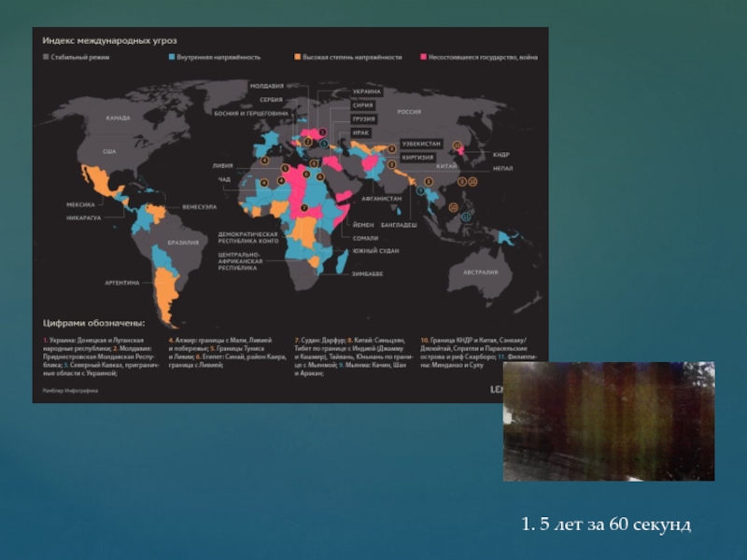Click the heading 'Цифрами обозначены:'
747x560 pixels.
point(94,323)
